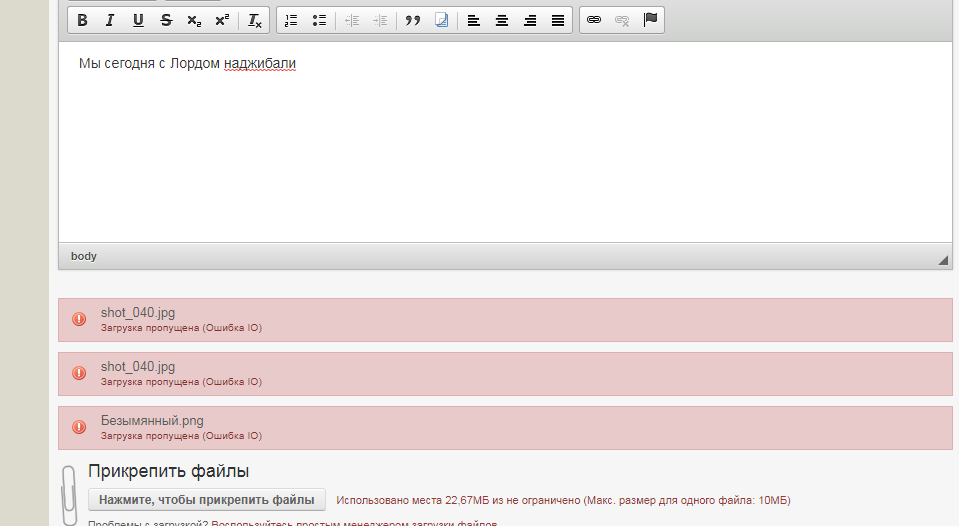Screen dimensions: 959x526
Task: Open simple file upload manager link
Action: click(x=354, y=523)
